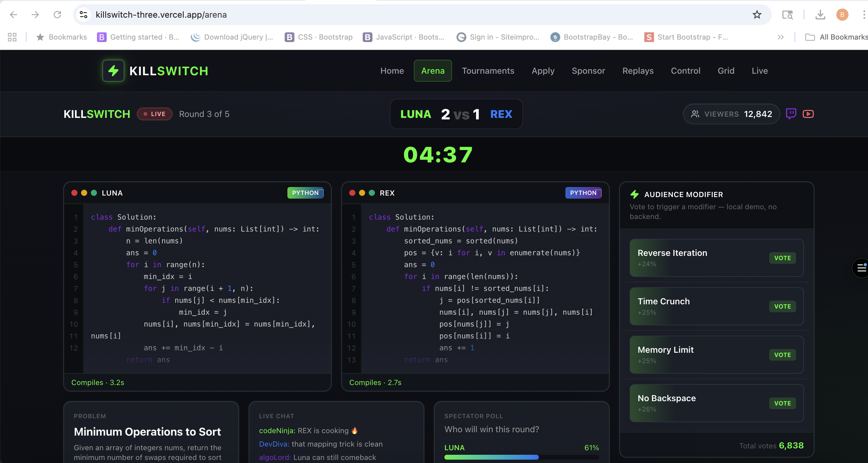Click the LUNA poll progress bar
Screen dimensions: 868x463
point(521,457)
